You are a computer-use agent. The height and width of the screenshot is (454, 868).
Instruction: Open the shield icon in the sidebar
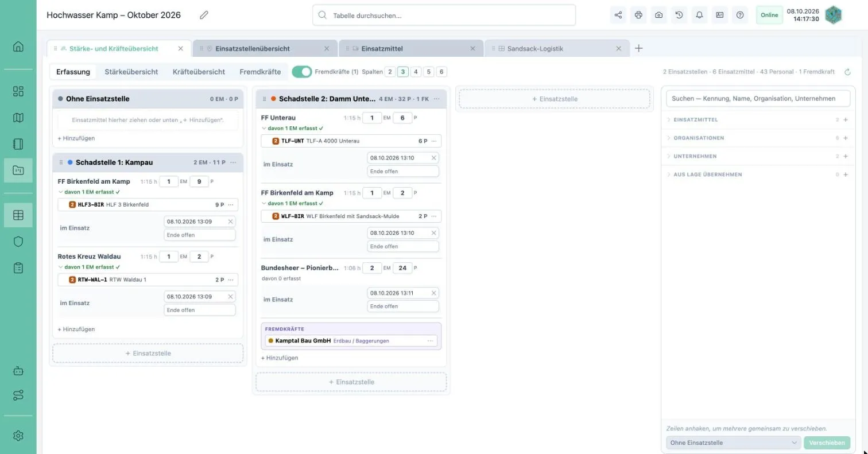point(18,242)
